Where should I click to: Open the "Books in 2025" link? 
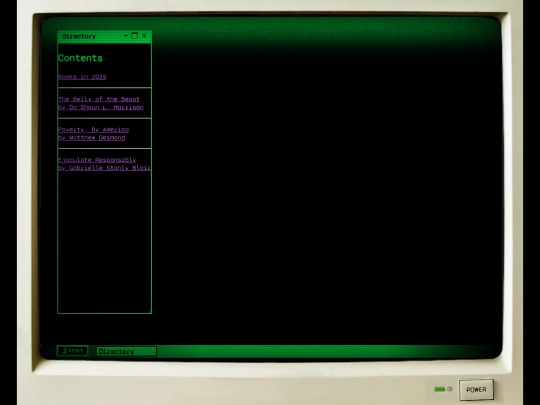pyautogui.click(x=82, y=77)
